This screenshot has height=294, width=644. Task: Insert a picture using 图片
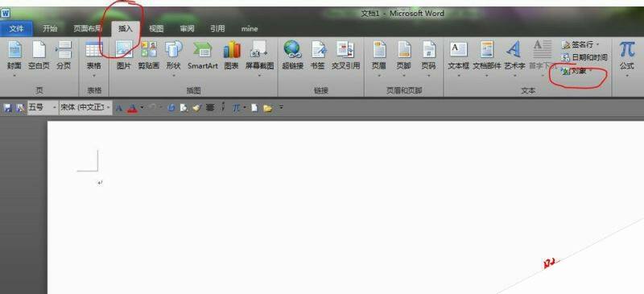point(124,56)
